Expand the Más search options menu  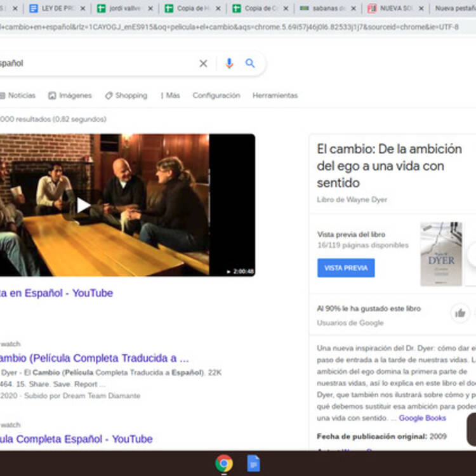(x=170, y=96)
